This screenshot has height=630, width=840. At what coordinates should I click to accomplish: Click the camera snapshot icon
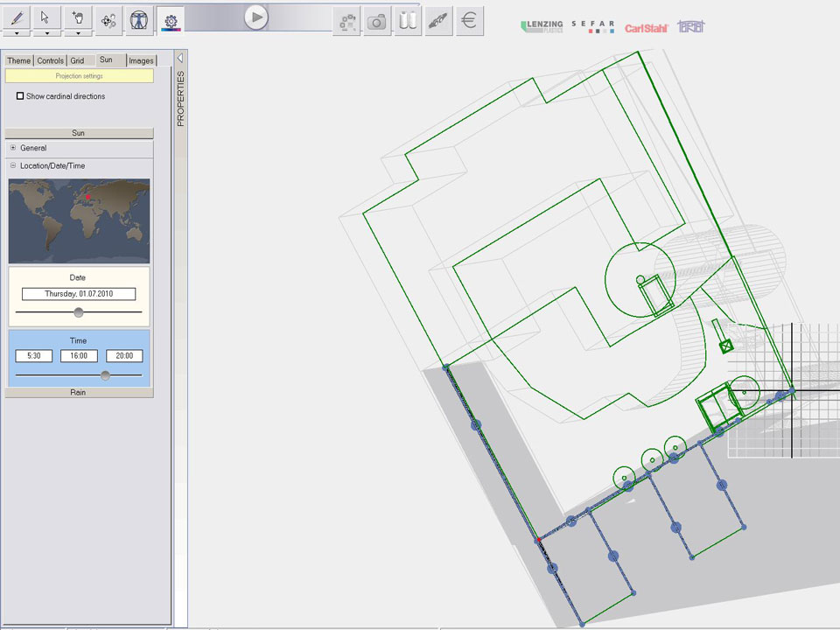point(376,22)
